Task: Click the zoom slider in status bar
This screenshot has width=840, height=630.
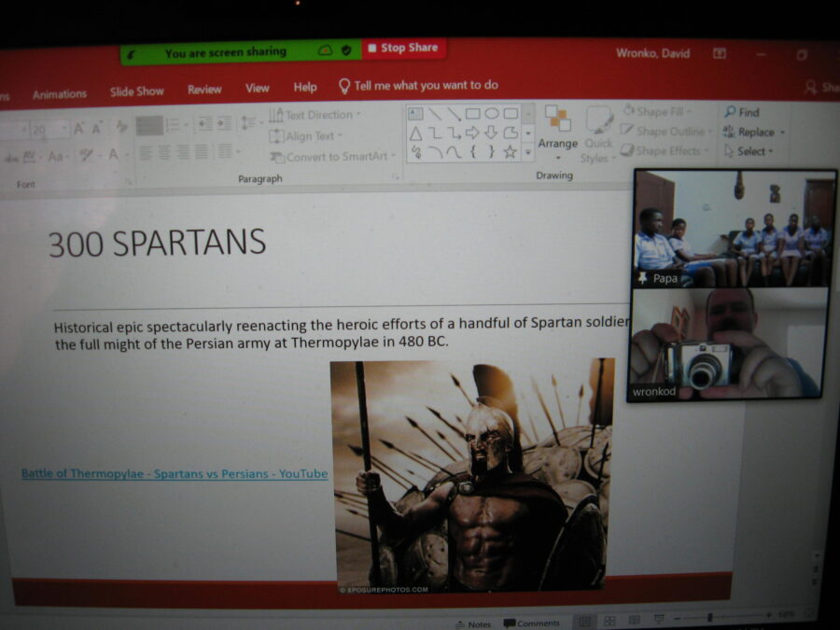Action: (710, 618)
